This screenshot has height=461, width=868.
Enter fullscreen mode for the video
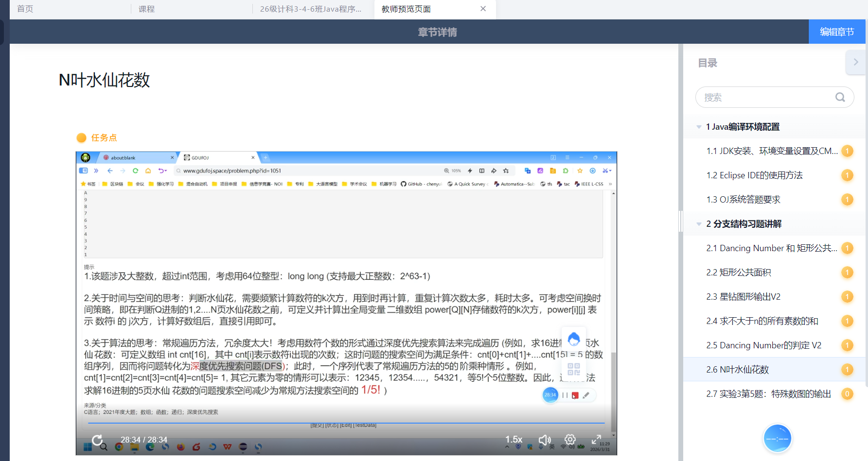596,439
